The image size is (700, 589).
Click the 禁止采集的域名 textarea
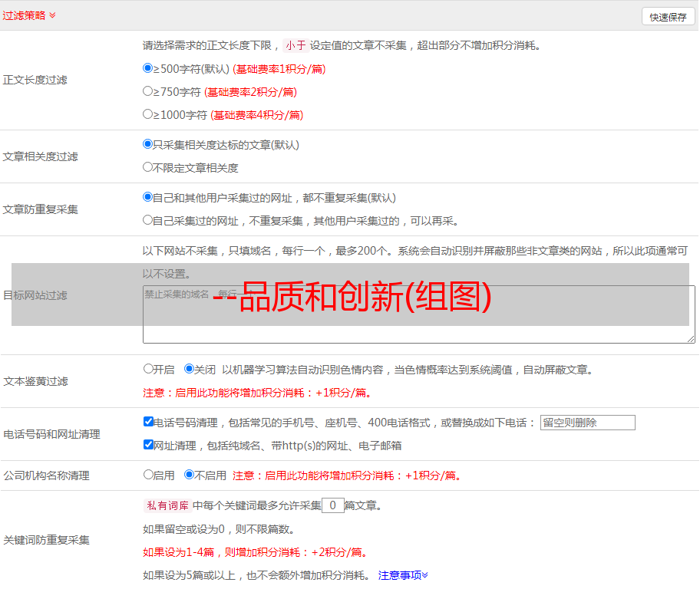(419, 314)
